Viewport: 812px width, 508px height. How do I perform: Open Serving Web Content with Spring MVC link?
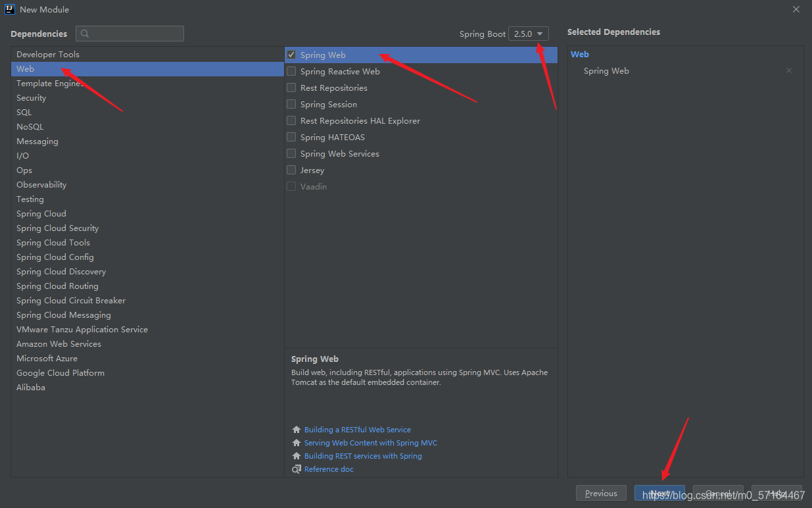point(371,443)
